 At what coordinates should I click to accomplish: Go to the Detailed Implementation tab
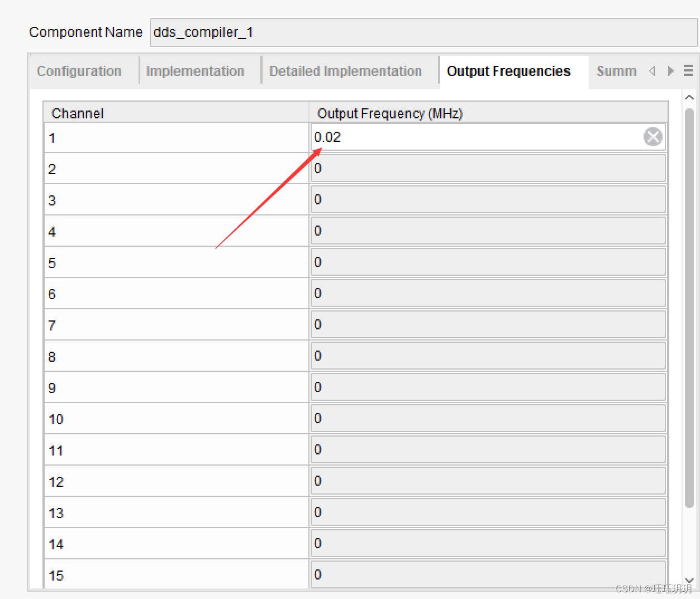[x=345, y=71]
